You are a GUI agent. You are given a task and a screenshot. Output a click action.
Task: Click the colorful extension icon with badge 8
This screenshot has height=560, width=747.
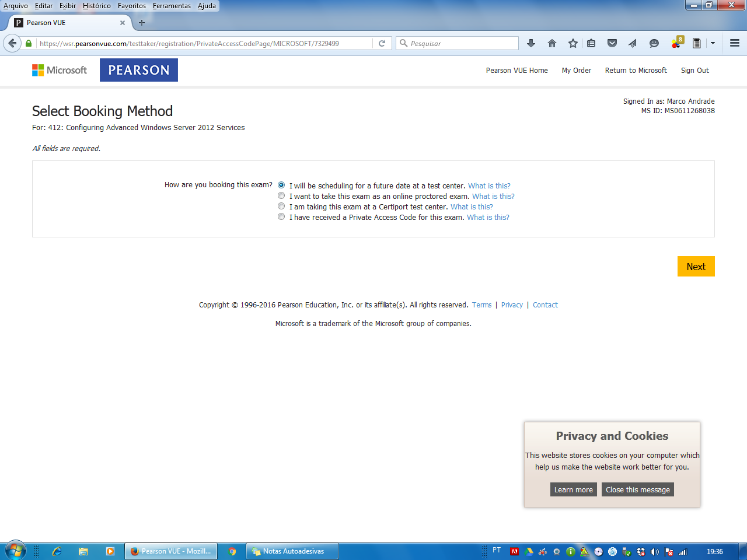tap(677, 43)
